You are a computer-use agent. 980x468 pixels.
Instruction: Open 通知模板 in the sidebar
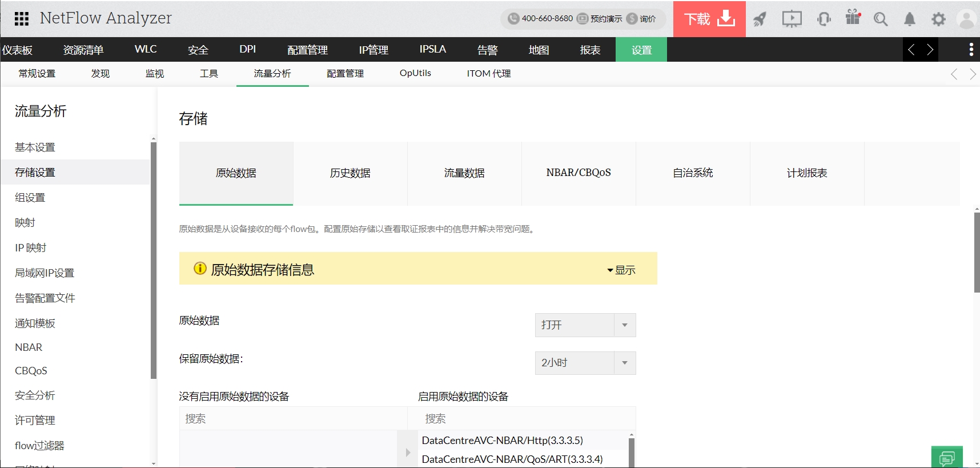pos(35,323)
